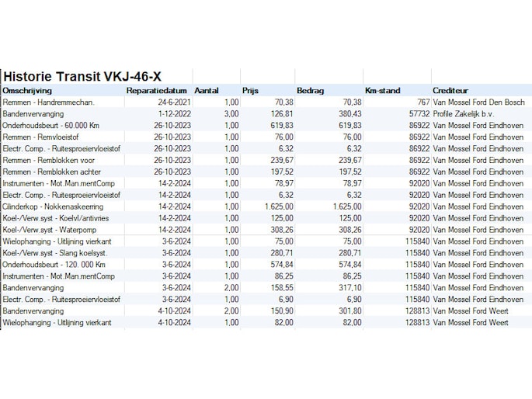Viewport: 532px width, 399px height.
Task: Click price cell '150,90'
Action: pos(282,311)
